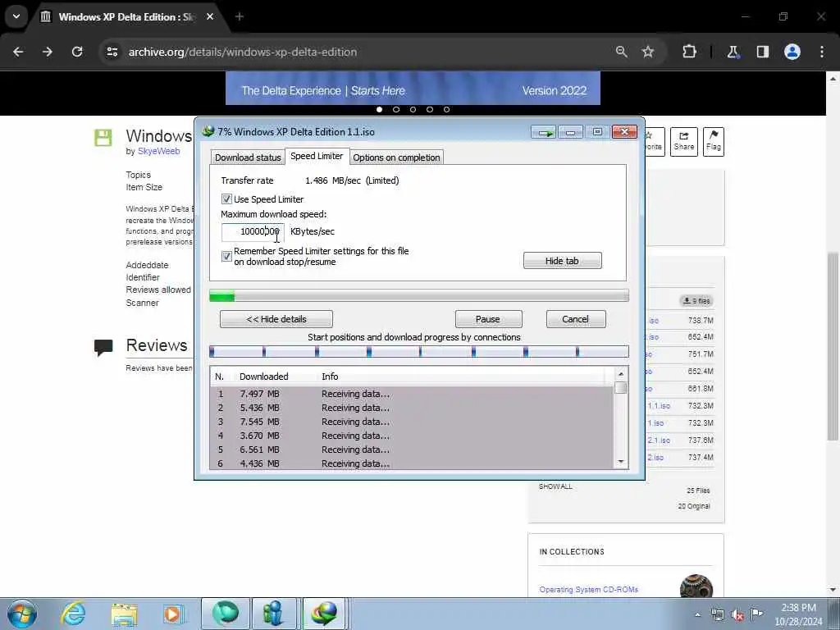Image resolution: width=840 pixels, height=630 pixels.
Task: Launch Internet Explorer from taskbar
Action: point(73,614)
